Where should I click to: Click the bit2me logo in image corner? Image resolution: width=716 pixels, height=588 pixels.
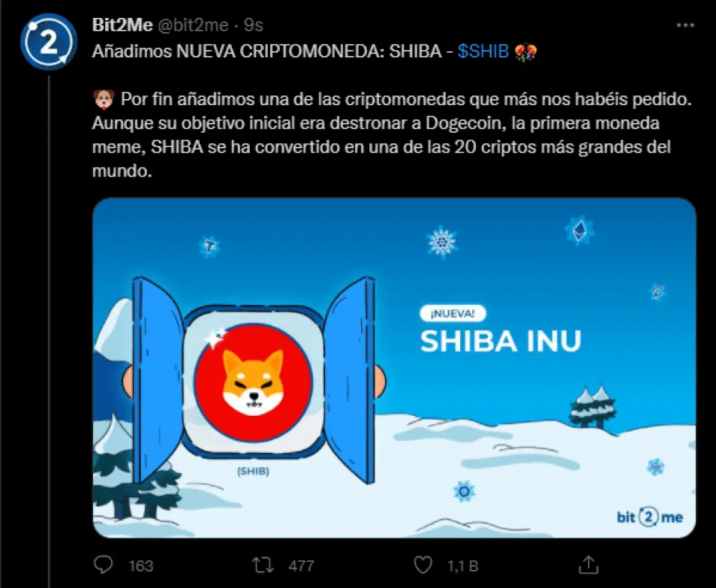coord(650,517)
